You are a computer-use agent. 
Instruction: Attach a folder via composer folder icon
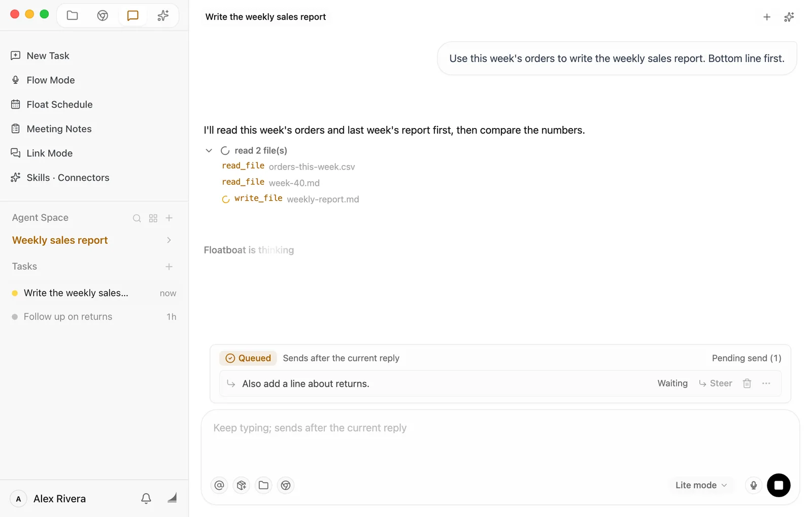tap(263, 486)
